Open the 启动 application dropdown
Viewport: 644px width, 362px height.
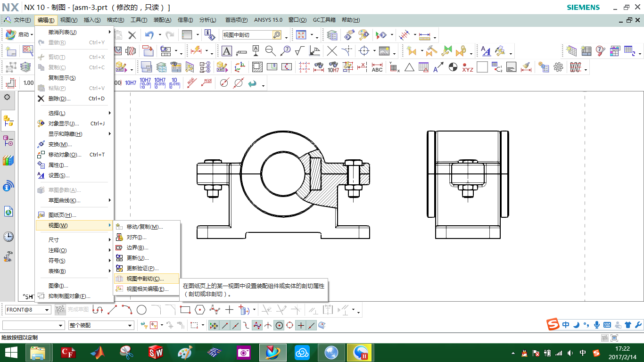[19, 35]
